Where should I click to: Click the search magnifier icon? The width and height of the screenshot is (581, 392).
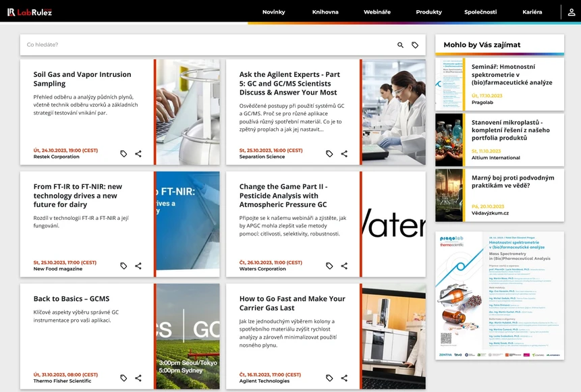coord(400,45)
